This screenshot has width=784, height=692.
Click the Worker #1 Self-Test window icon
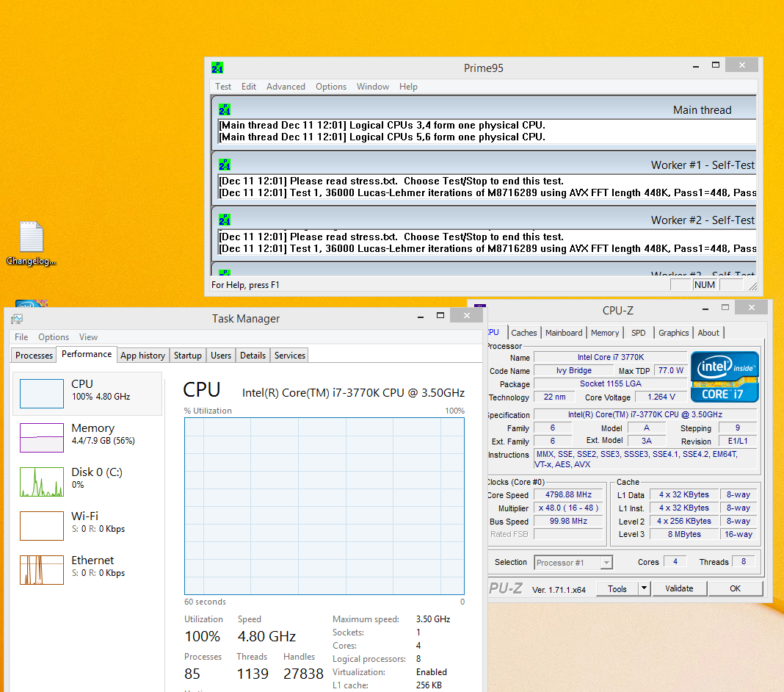225,165
